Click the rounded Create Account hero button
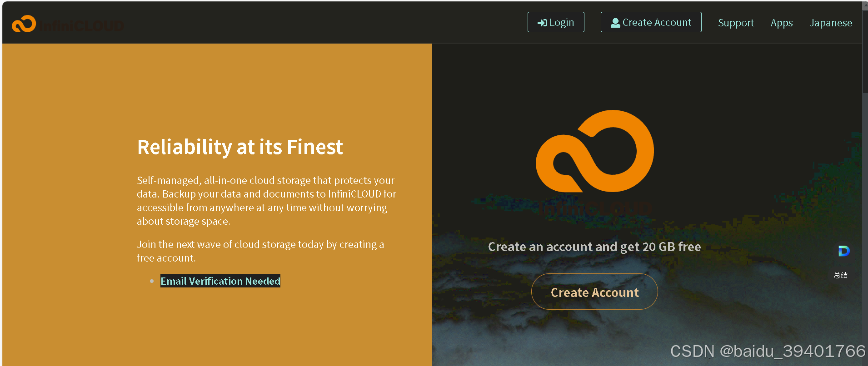Viewport: 868px width, 366px height. tap(594, 292)
